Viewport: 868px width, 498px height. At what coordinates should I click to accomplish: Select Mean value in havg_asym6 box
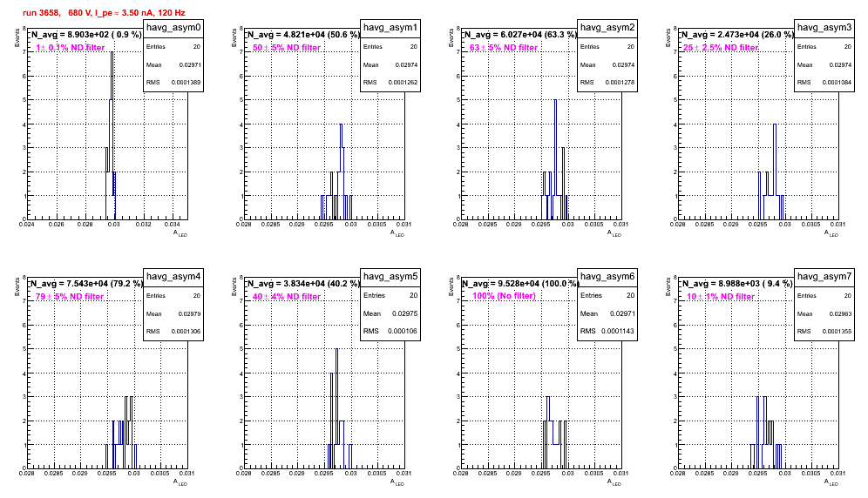[x=621, y=313]
